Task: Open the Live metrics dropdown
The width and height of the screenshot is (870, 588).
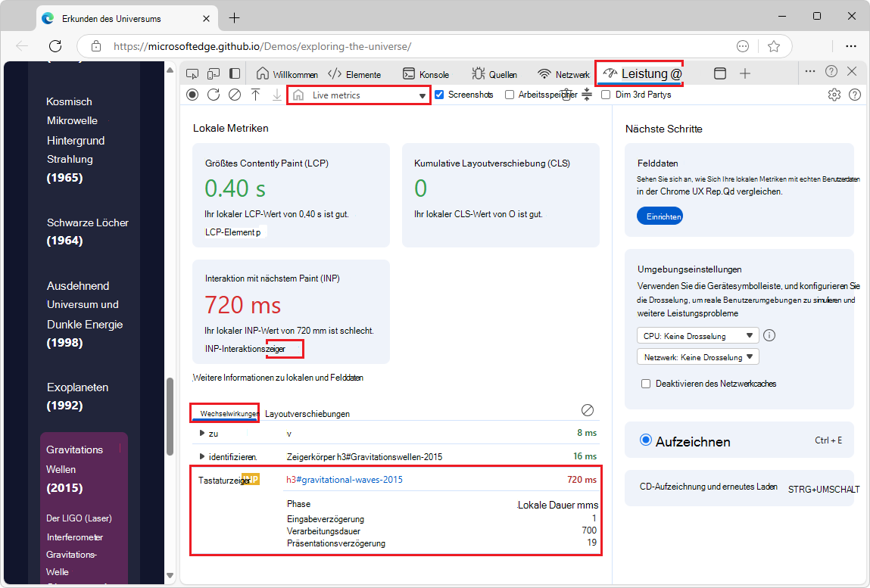Action: point(359,95)
